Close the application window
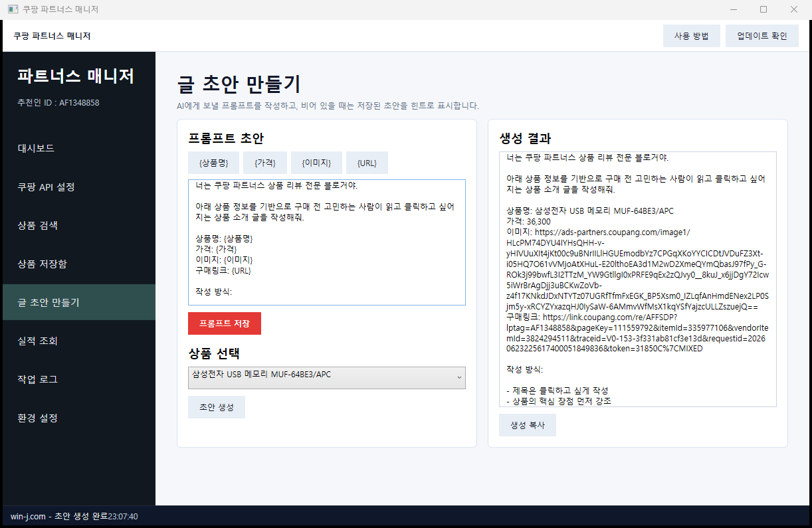The height and width of the screenshot is (528, 812). tap(794, 9)
